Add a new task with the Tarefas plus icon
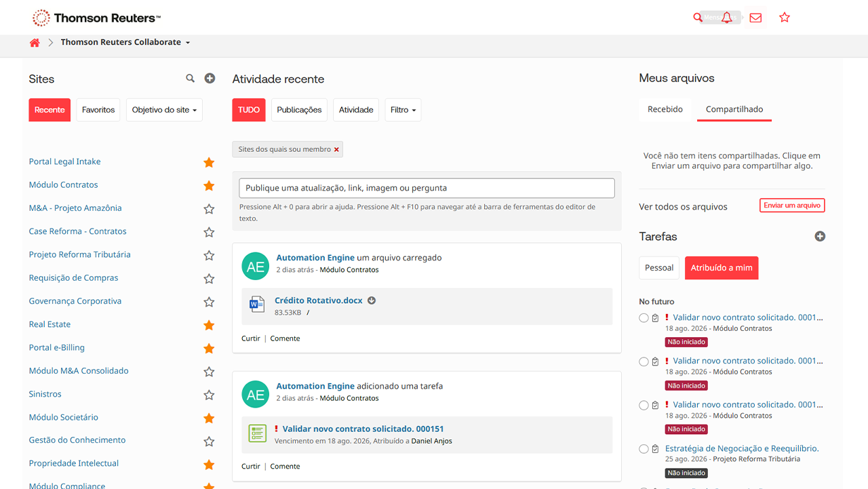 coord(820,237)
